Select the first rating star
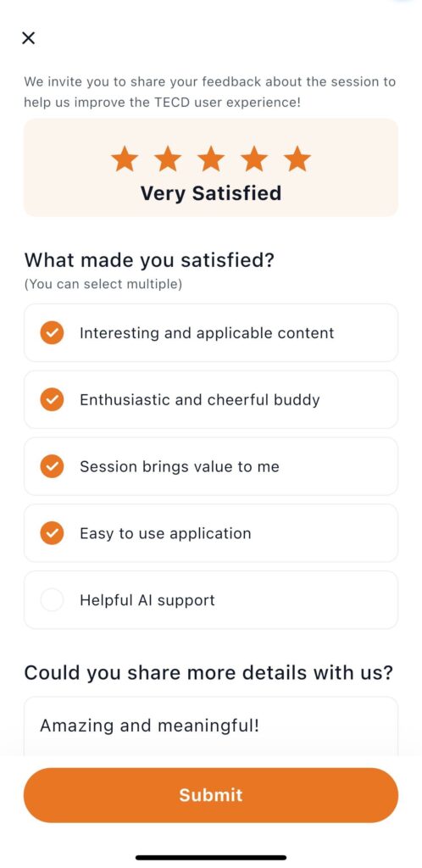This screenshot has height=868, width=422. [x=125, y=159]
